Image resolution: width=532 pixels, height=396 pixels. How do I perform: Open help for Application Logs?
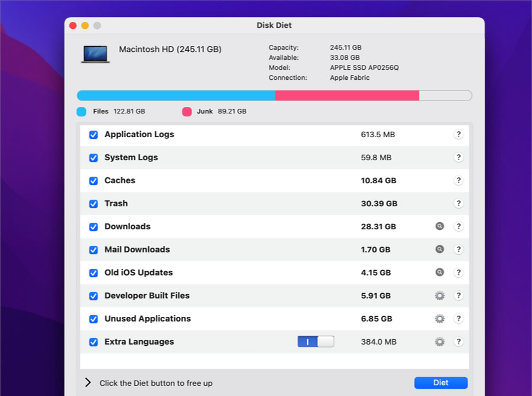(x=458, y=134)
